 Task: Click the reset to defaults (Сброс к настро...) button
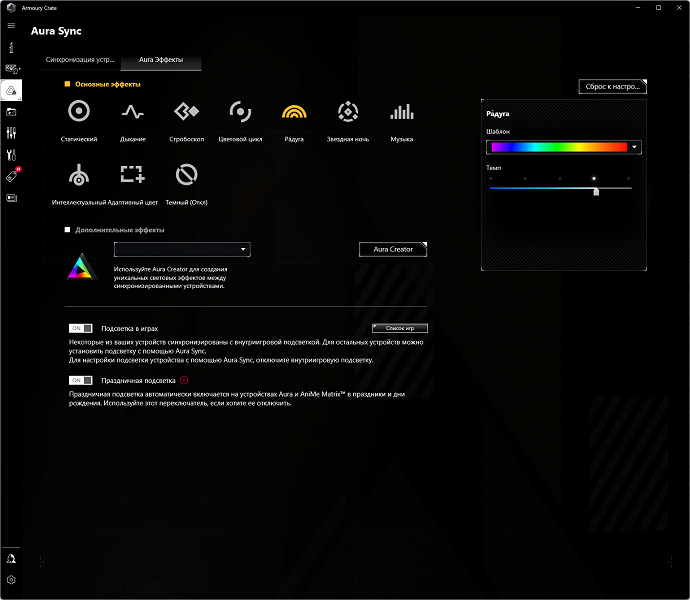pos(612,87)
